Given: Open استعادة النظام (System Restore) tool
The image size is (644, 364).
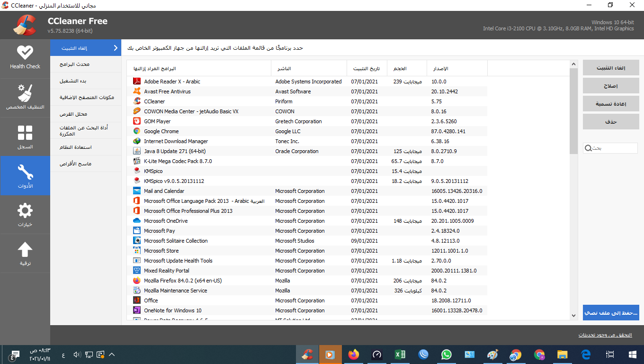Looking at the screenshot, I should pyautogui.click(x=86, y=147).
